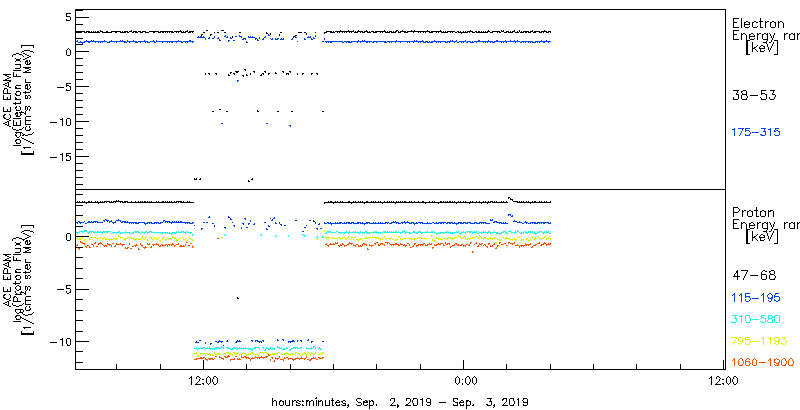Click the blue 175-315 electron legend label
800x410 pixels.
pos(756,132)
